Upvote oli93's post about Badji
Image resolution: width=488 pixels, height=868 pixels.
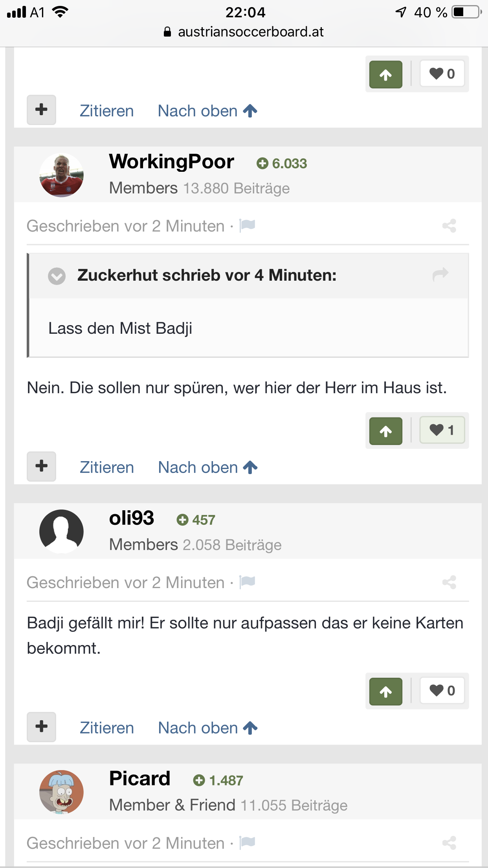(385, 691)
